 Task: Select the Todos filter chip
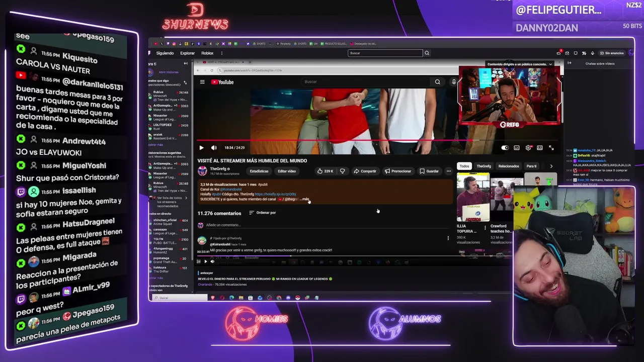click(464, 166)
